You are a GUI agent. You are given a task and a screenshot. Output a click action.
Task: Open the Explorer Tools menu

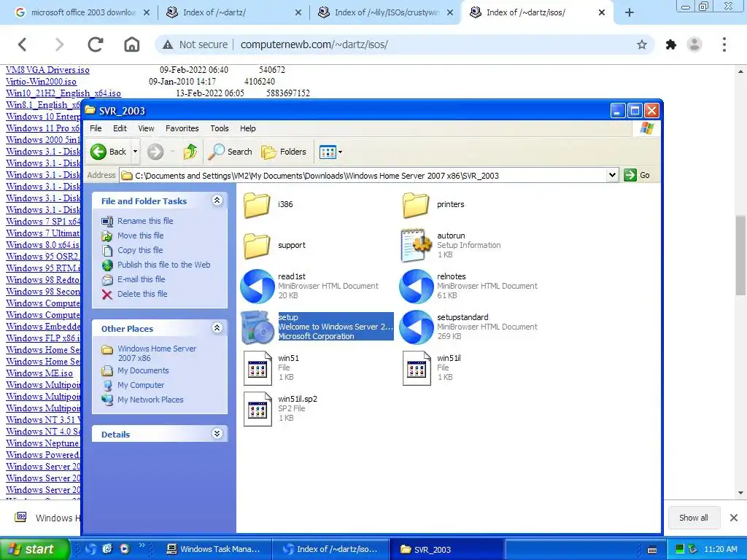[x=219, y=128]
